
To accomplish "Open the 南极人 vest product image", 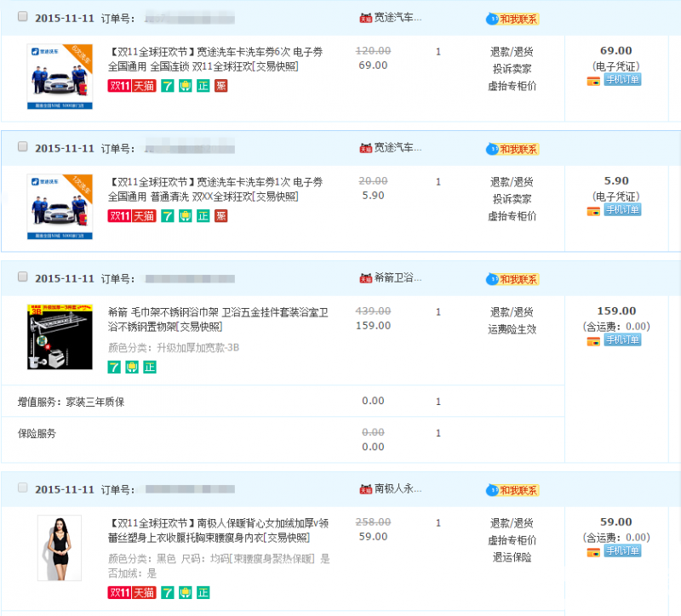I will 60,548.
